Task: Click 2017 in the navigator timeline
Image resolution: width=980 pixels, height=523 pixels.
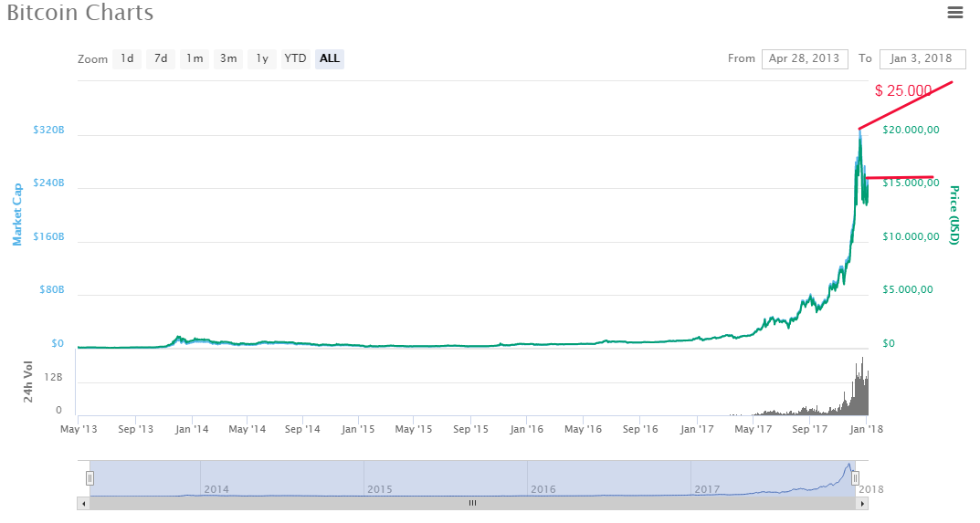Action: [x=707, y=489]
